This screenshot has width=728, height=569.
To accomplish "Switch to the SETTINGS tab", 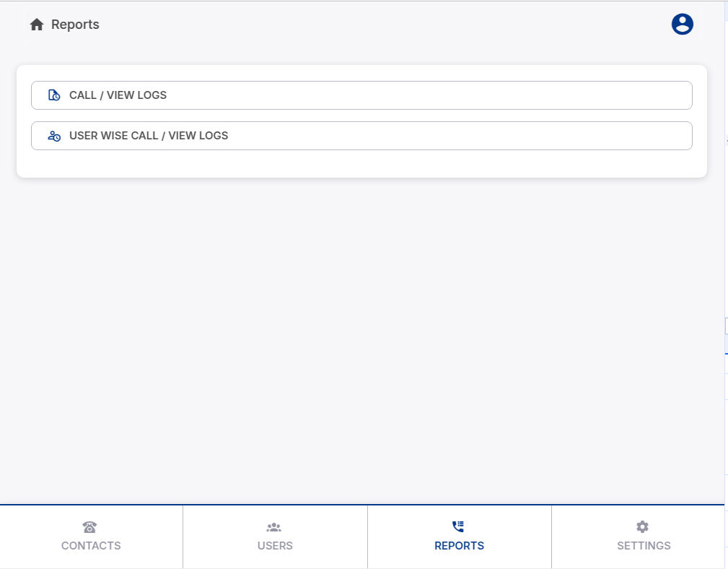I will coord(642,537).
